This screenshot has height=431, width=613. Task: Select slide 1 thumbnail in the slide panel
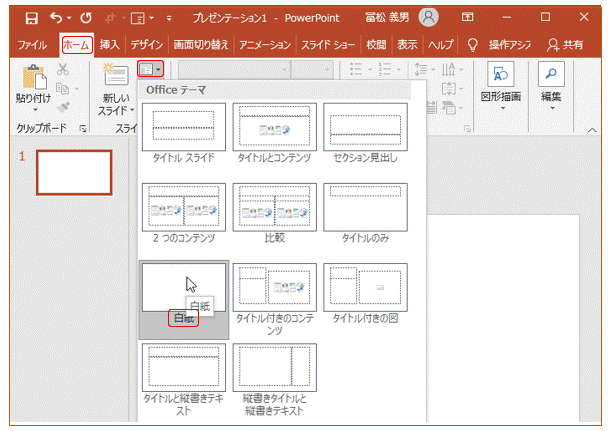pos(74,173)
